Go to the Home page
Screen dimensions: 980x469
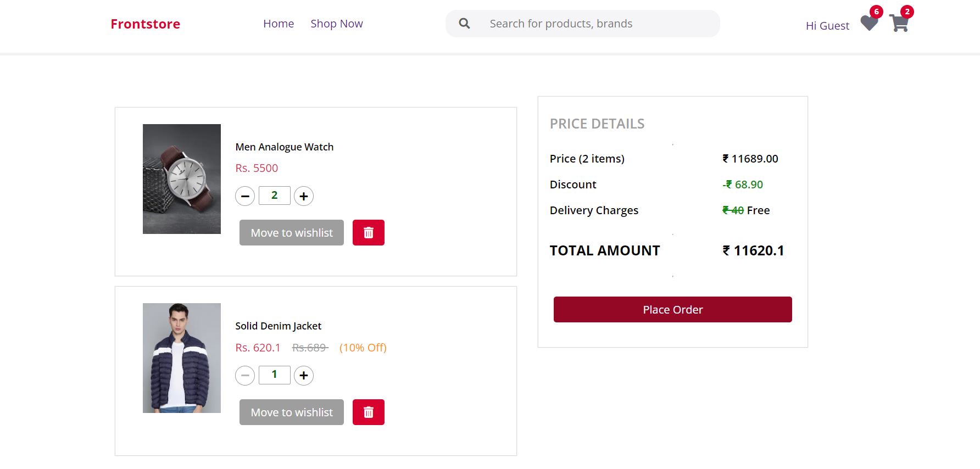tap(279, 24)
